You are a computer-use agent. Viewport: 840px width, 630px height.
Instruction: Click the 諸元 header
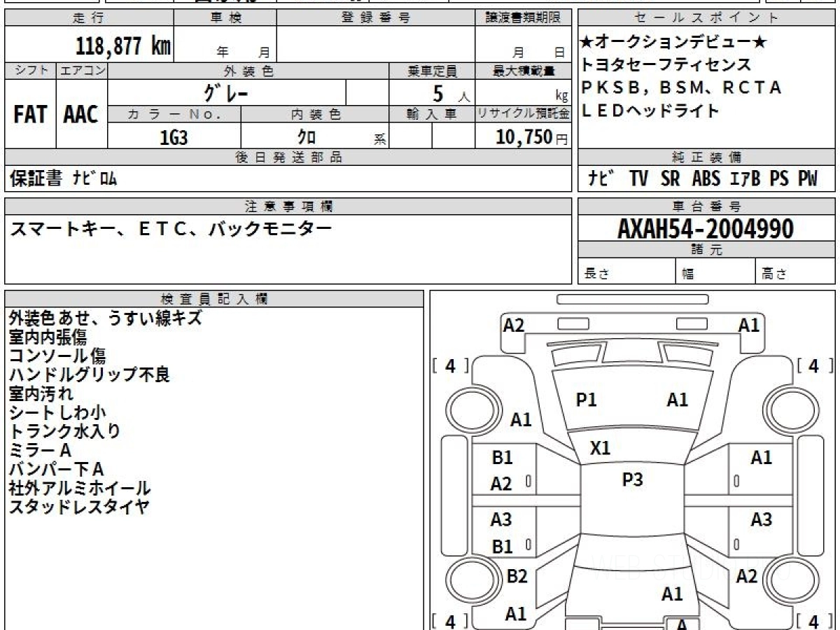pyautogui.click(x=706, y=250)
